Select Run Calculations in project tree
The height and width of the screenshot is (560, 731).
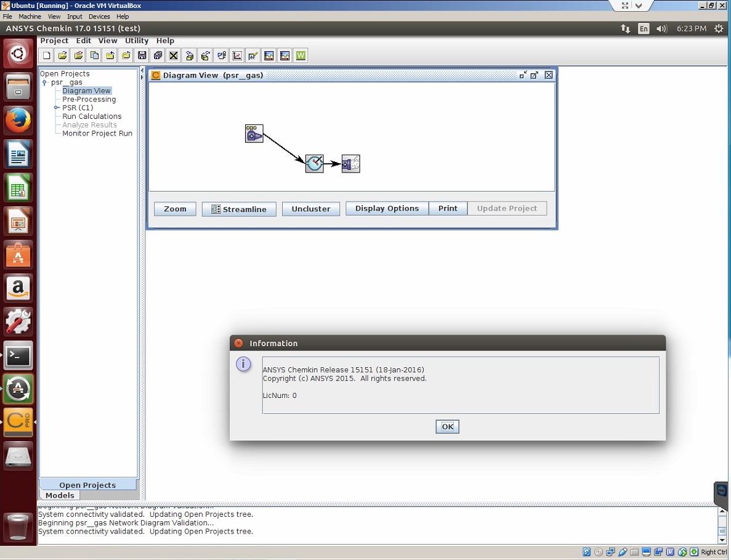coord(92,116)
